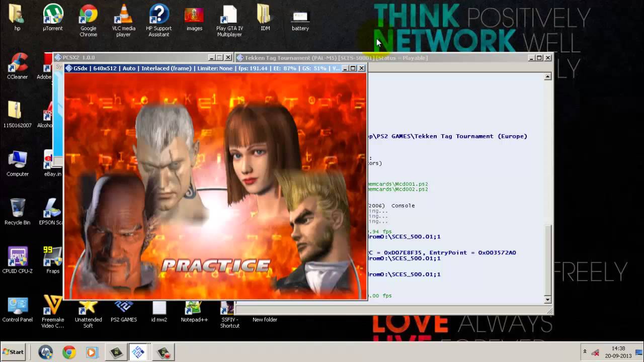This screenshot has width=644, height=362.
Task: Click tray icon with red X
Action: click(595, 352)
